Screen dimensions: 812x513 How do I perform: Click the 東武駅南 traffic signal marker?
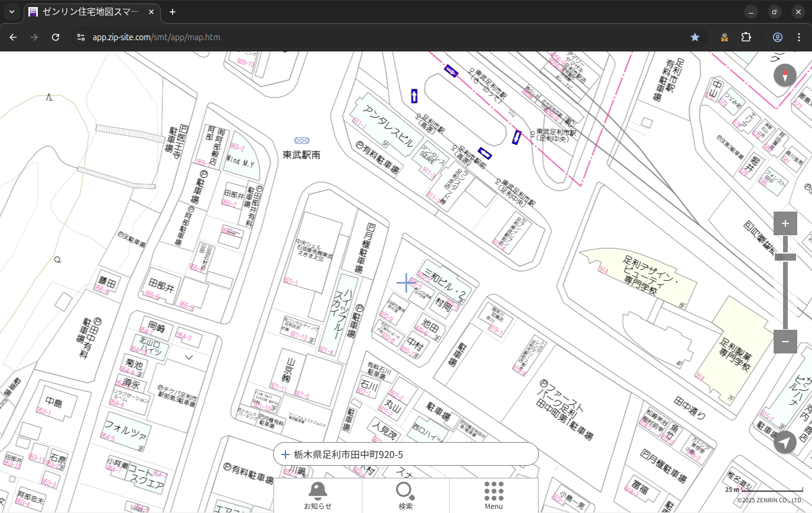(302, 141)
